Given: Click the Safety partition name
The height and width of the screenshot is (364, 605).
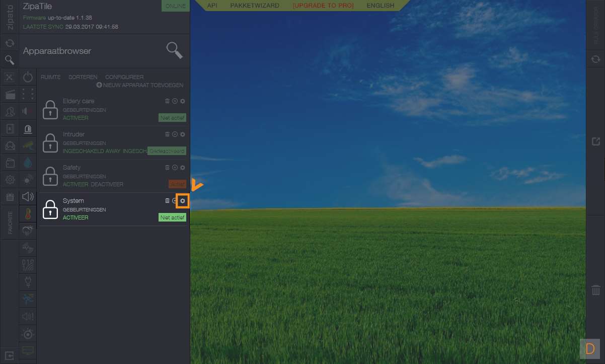Looking at the screenshot, I should 71,168.
